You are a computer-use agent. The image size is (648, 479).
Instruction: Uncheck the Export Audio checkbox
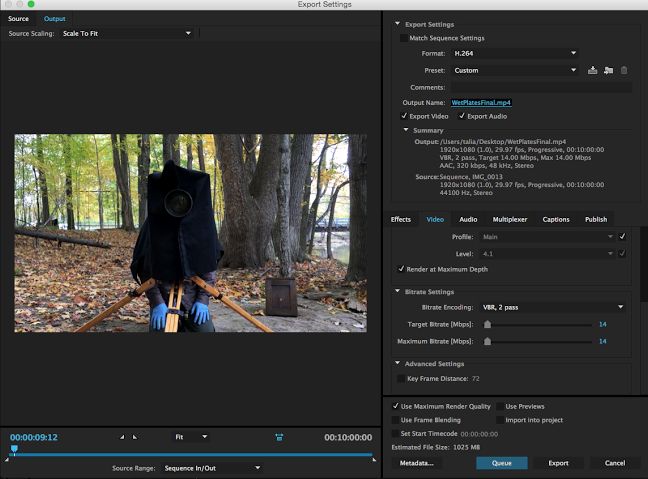coord(460,116)
